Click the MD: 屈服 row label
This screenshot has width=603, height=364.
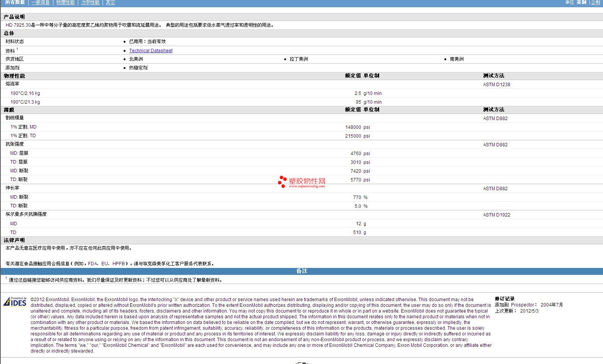19,153
